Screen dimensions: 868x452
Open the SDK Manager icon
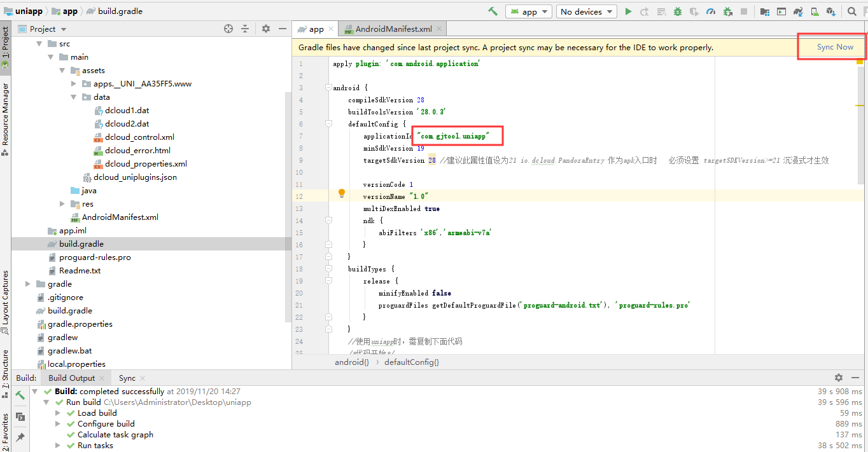(830, 11)
